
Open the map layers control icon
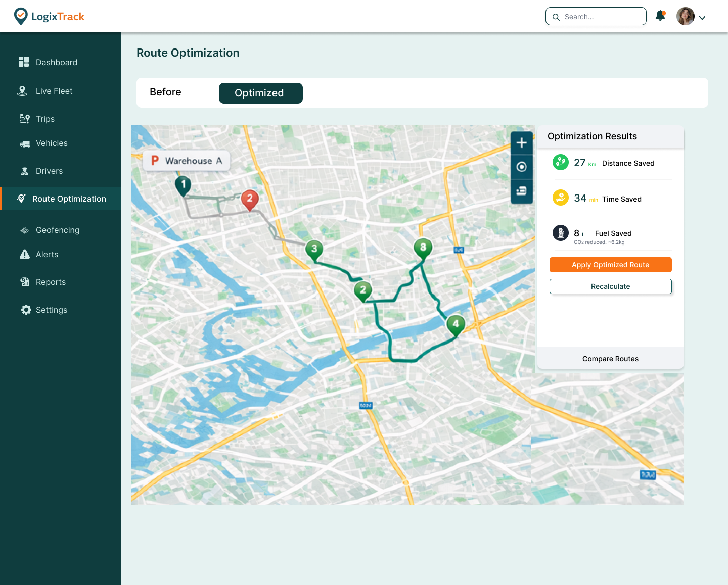click(522, 191)
